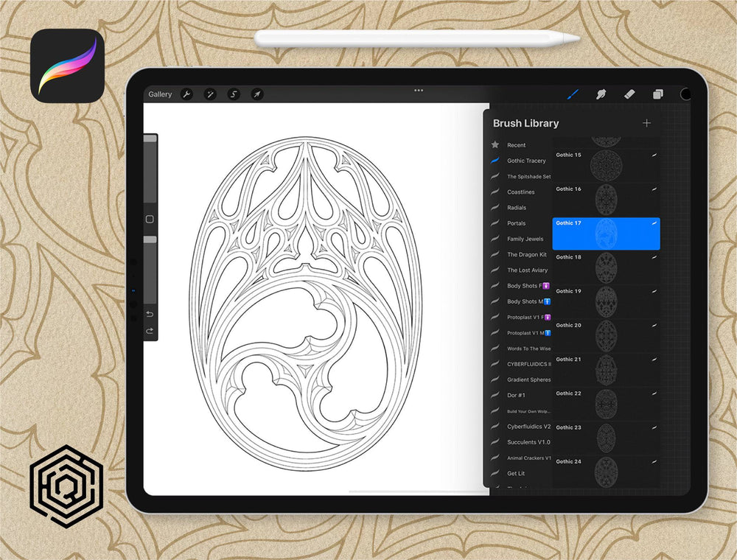The image size is (737, 560).
Task: Click the undo arrow in sidebar
Action: (150, 315)
